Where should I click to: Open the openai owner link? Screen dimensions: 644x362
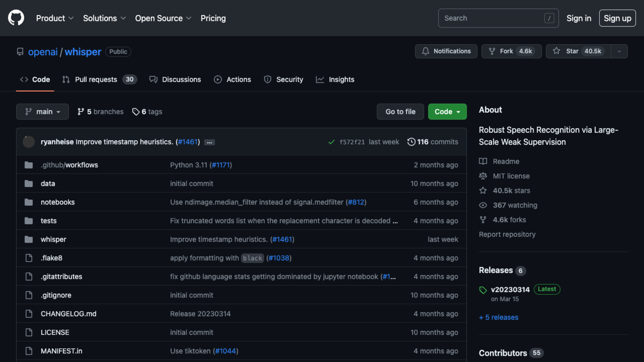click(43, 52)
